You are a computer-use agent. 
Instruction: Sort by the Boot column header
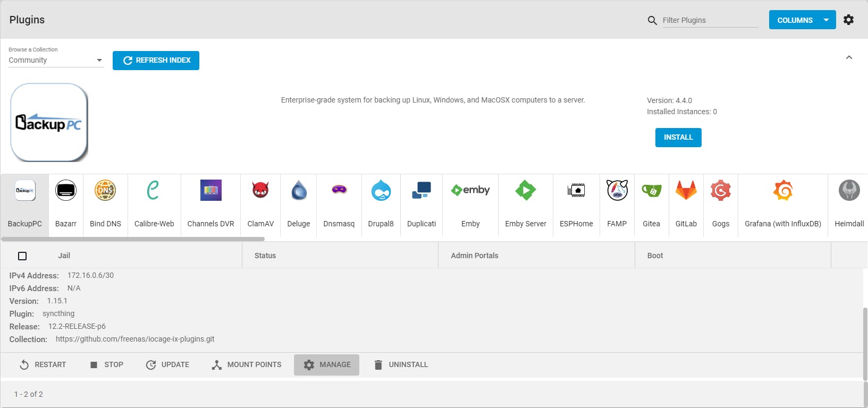click(x=655, y=256)
